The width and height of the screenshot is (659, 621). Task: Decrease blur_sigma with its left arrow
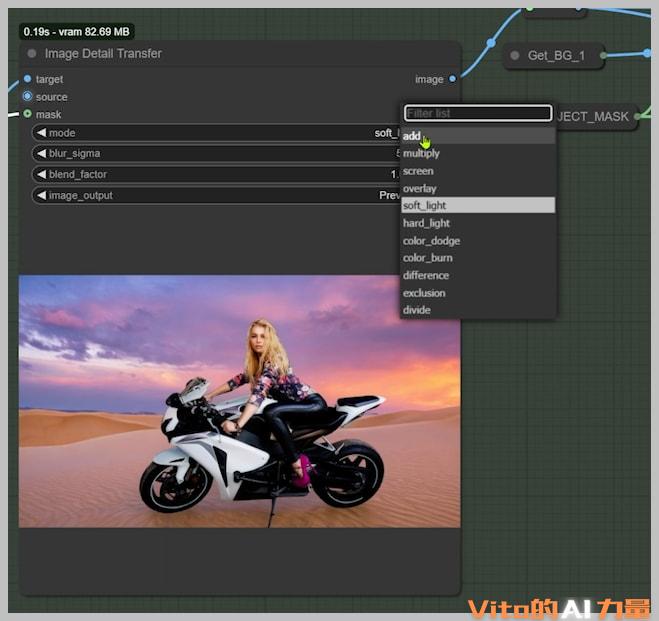(41, 153)
